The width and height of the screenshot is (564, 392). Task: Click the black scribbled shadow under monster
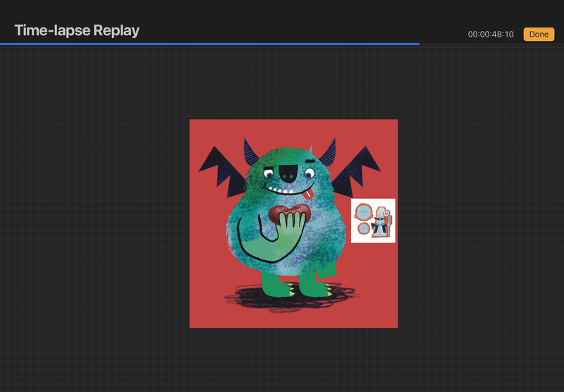point(243,298)
